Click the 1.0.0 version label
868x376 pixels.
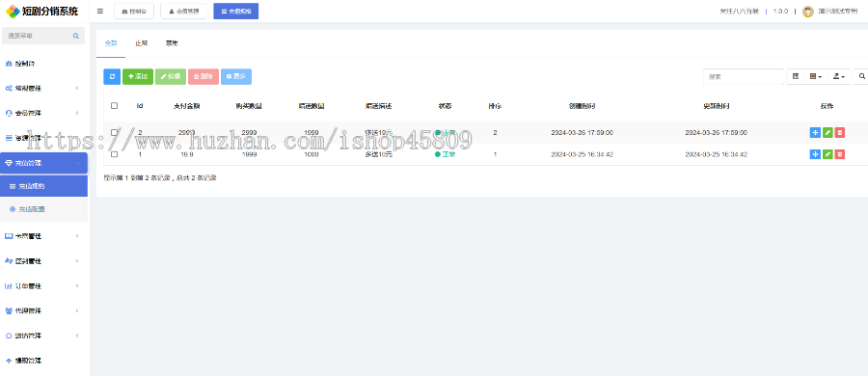780,12
